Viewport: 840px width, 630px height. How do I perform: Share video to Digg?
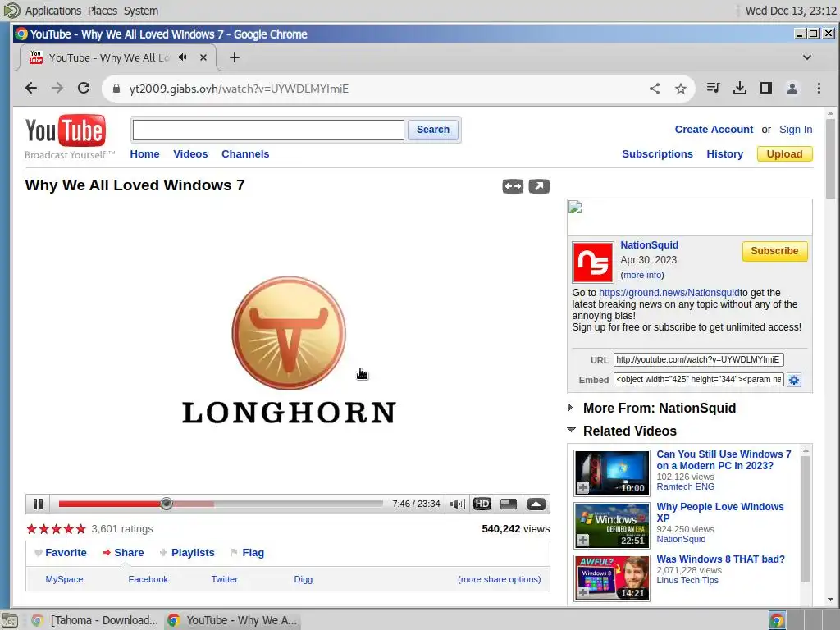tap(304, 580)
